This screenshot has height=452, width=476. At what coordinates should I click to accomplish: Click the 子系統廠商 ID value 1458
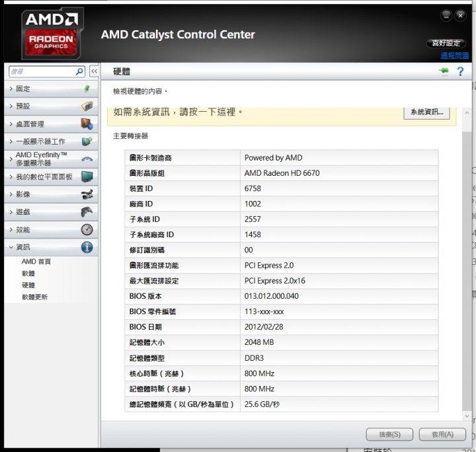253,235
